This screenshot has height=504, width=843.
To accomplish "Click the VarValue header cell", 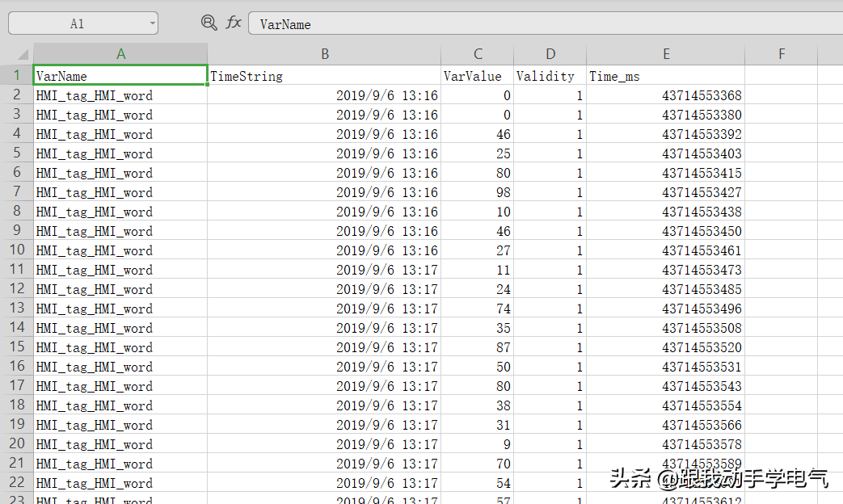I will (x=478, y=76).
